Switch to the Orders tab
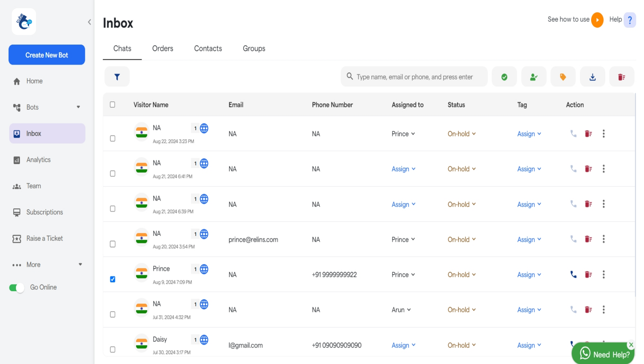 point(163,49)
